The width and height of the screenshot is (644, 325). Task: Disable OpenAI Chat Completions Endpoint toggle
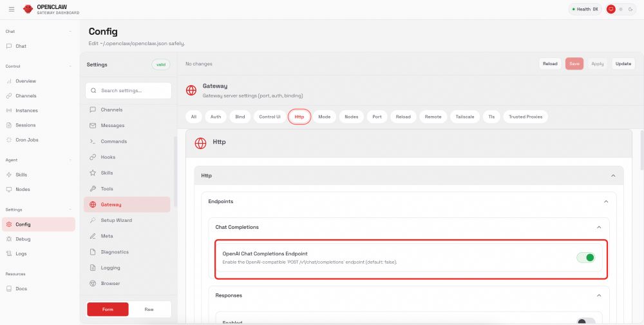(x=585, y=258)
